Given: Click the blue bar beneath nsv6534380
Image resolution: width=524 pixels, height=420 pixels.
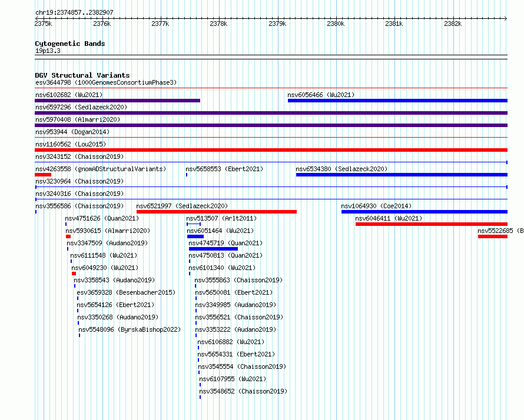Looking at the screenshot, I should (x=402, y=175).
